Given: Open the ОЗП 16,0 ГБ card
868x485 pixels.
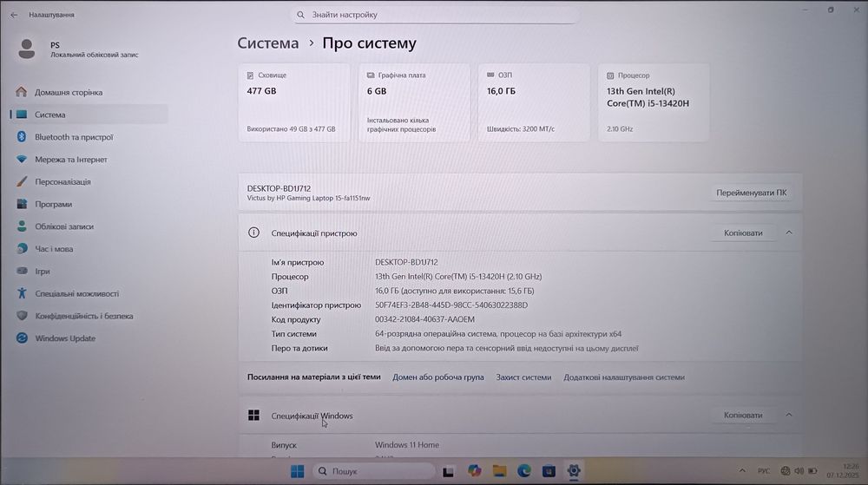Looking at the screenshot, I should coord(534,103).
